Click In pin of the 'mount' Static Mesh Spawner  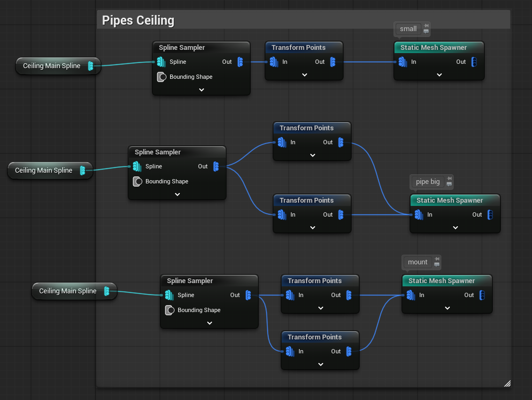[411, 295]
